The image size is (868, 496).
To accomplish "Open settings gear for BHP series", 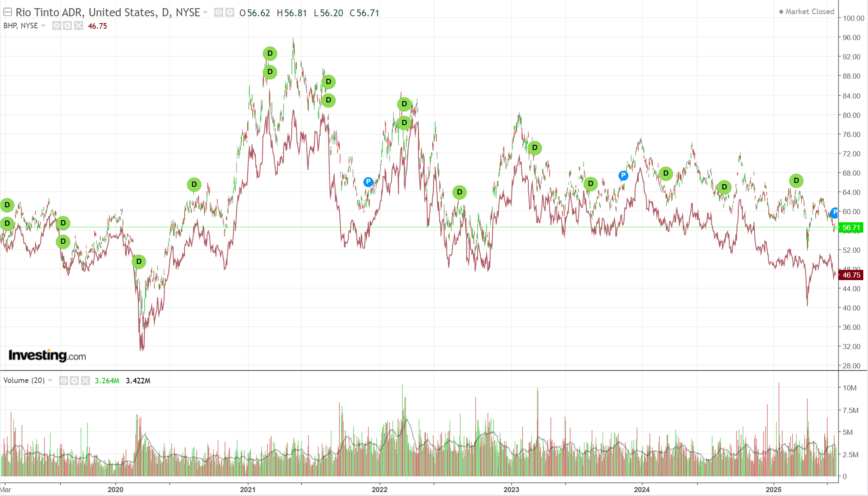I will coord(68,26).
